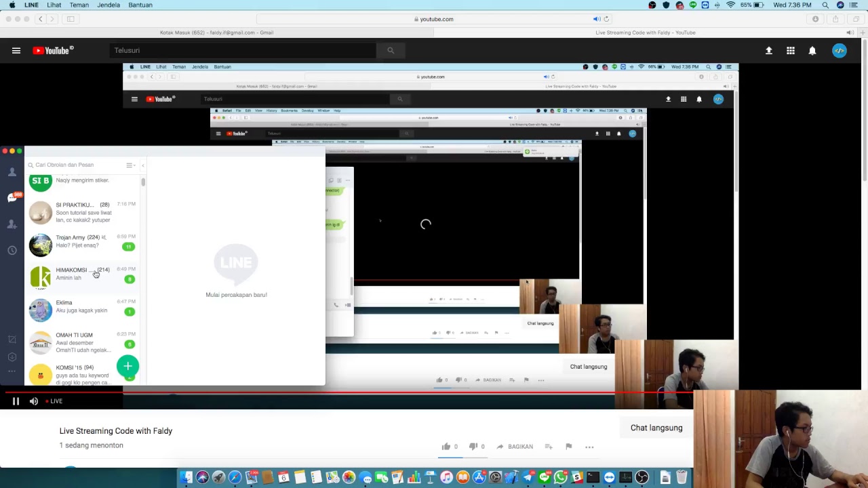
Task: Click the youtube.com Safari address bar
Action: tap(434, 19)
